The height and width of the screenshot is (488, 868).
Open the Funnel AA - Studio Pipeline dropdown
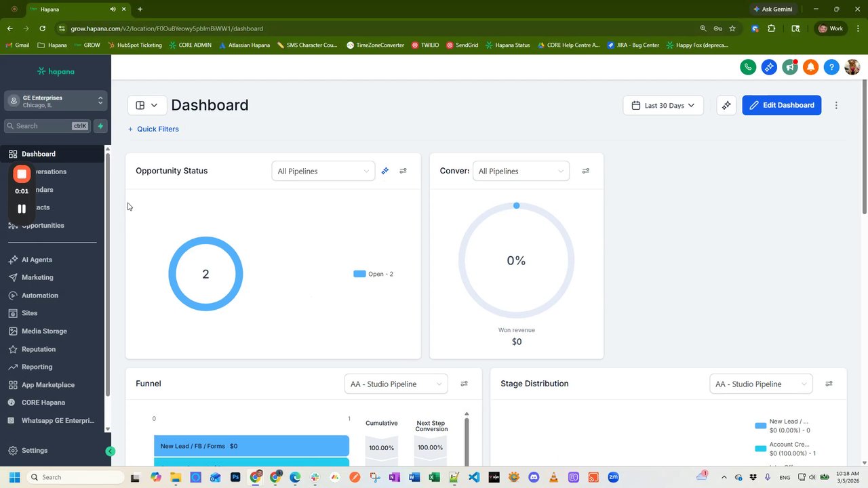(396, 384)
